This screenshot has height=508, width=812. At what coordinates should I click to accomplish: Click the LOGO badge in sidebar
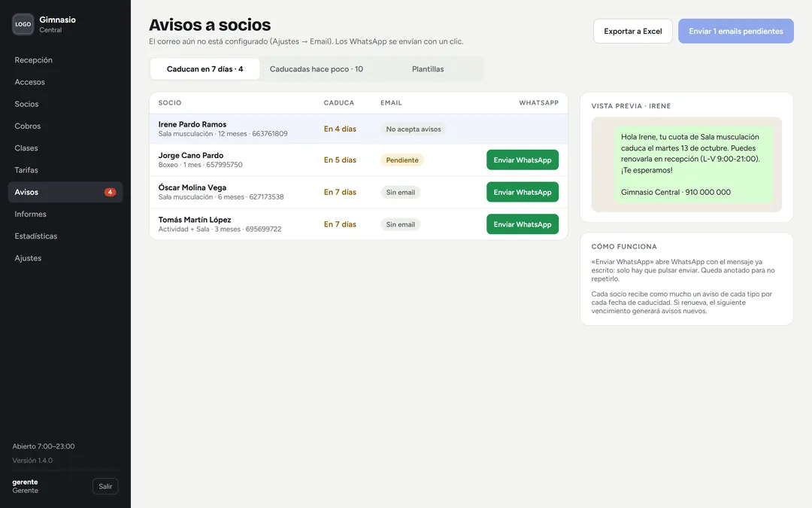pyautogui.click(x=23, y=24)
